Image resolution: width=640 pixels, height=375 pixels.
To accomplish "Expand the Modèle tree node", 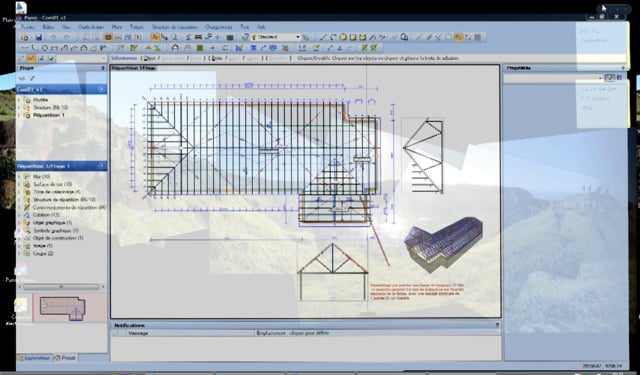I will point(19,100).
